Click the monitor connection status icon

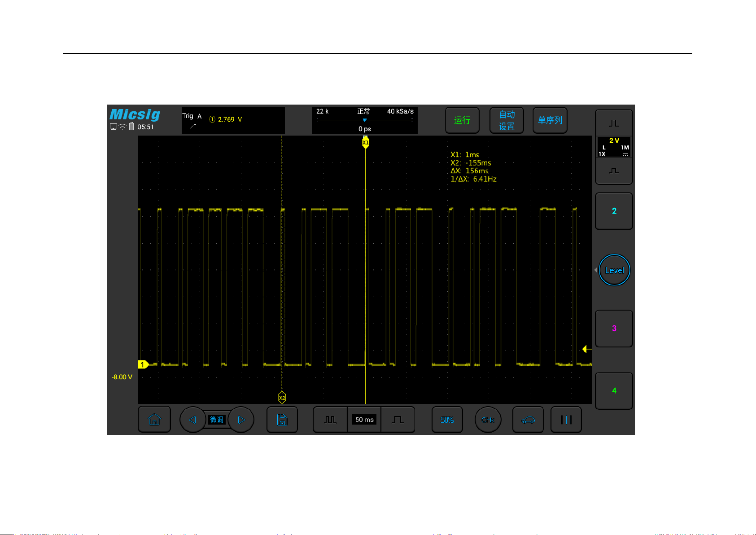click(114, 127)
